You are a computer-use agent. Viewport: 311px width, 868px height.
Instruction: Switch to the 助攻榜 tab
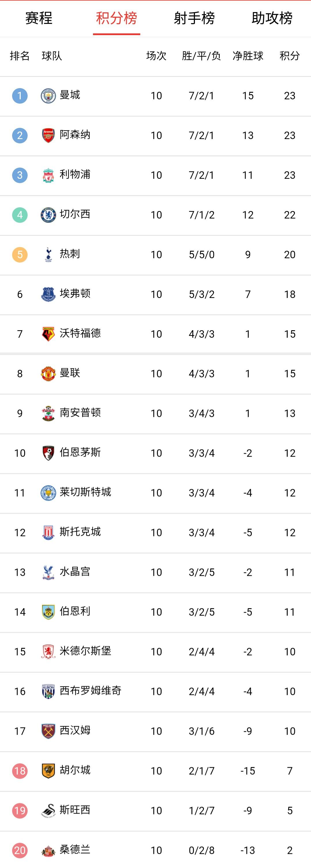click(x=272, y=18)
